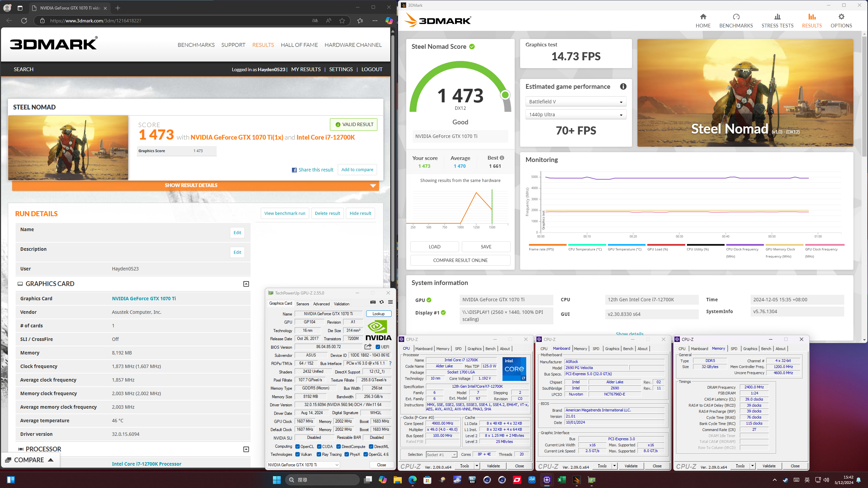Toggle the Ray Tracing checkbox in GPU-Z
This screenshot has height=488, width=868.
[x=319, y=454]
